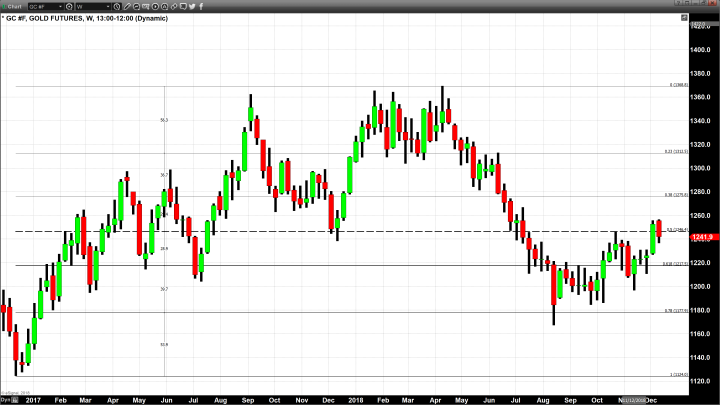720x405 pixels.
Task: Click the symbol search magnifier icon
Action: coord(71,6)
